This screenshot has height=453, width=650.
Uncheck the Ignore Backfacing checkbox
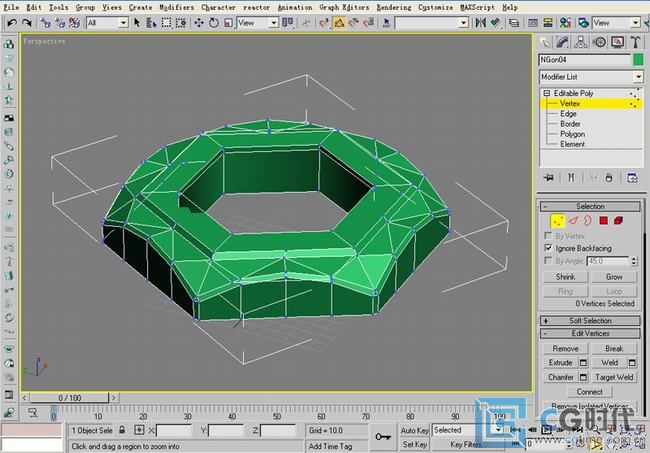tap(548, 248)
